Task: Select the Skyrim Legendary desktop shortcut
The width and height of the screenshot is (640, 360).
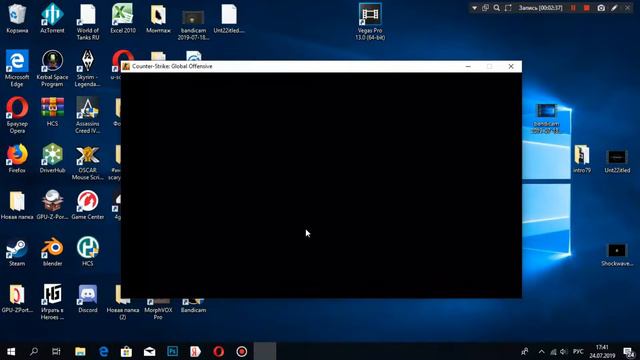Action: pyautogui.click(x=87, y=68)
